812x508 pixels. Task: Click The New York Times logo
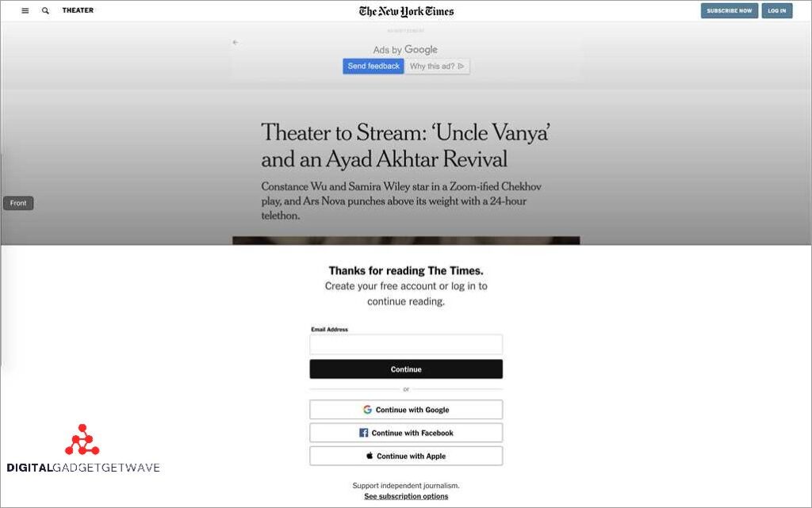pyautogui.click(x=406, y=11)
